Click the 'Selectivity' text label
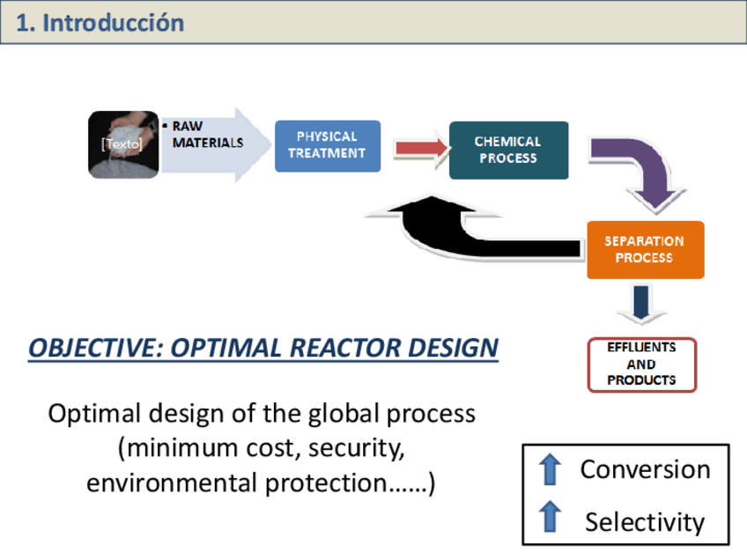This screenshot has height=560, width=747. [645, 521]
